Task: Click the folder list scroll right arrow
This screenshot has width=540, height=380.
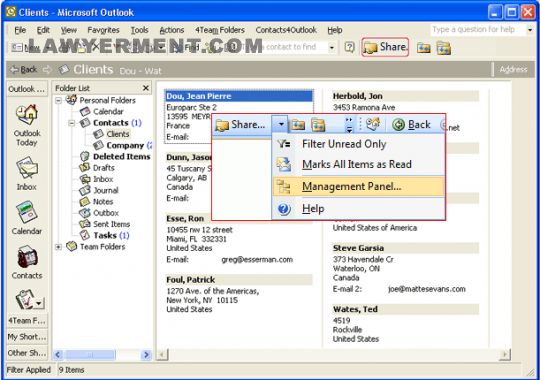Action: tap(146, 354)
